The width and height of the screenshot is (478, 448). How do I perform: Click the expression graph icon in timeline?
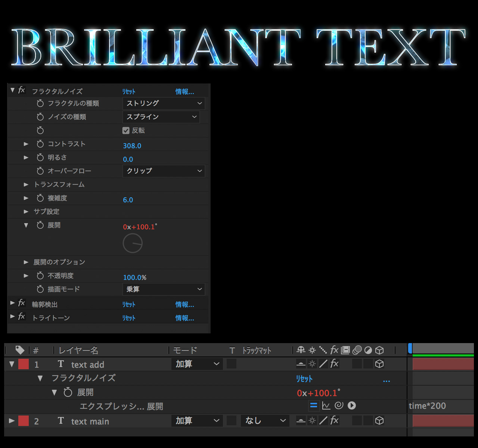point(326,406)
